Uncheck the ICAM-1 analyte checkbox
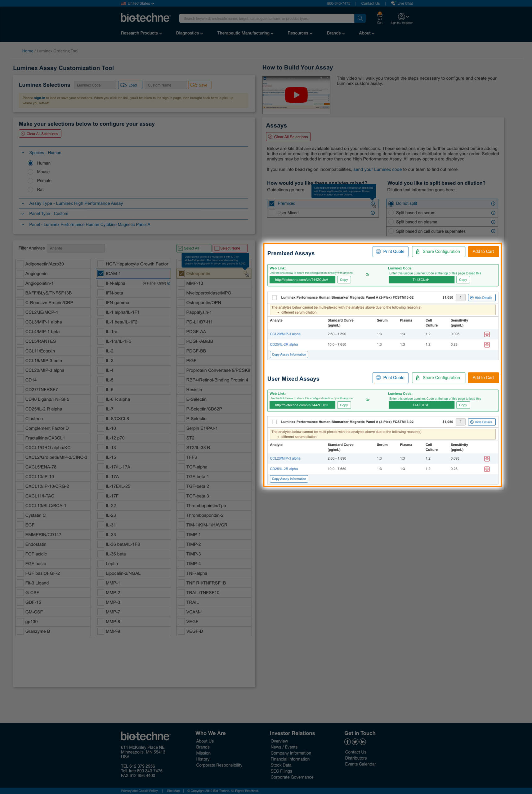The width and height of the screenshot is (532, 794). [x=101, y=273]
